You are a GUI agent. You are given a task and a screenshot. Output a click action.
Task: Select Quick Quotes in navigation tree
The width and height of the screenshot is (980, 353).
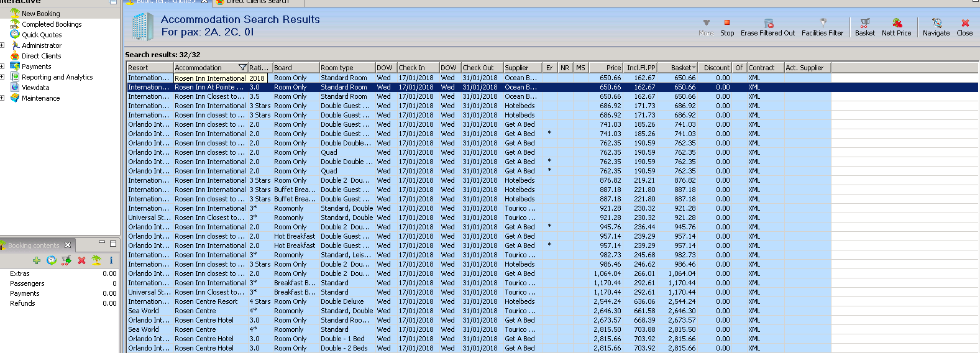(x=42, y=35)
